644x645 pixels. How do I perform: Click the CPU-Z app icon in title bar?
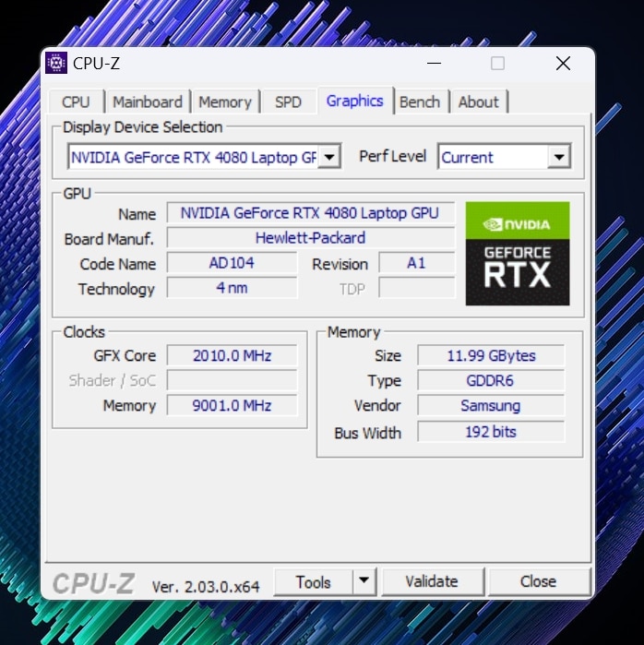point(56,63)
